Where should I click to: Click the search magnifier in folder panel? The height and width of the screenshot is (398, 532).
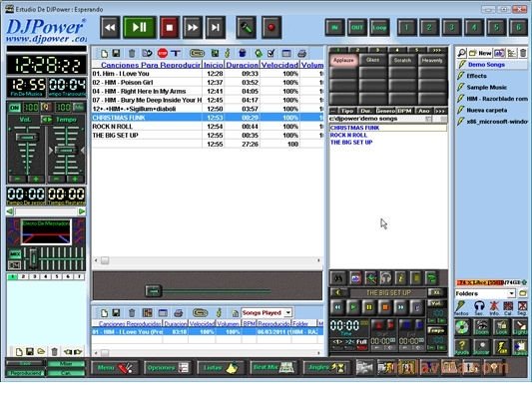461,53
